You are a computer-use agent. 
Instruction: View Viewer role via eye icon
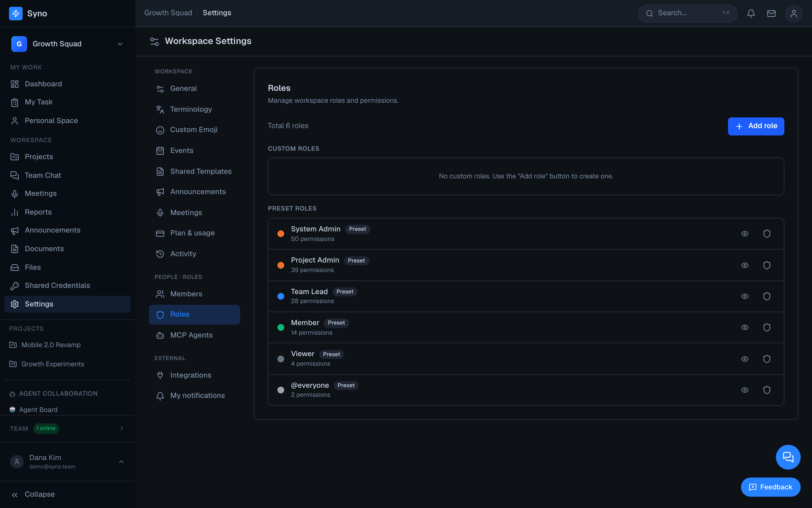745,359
